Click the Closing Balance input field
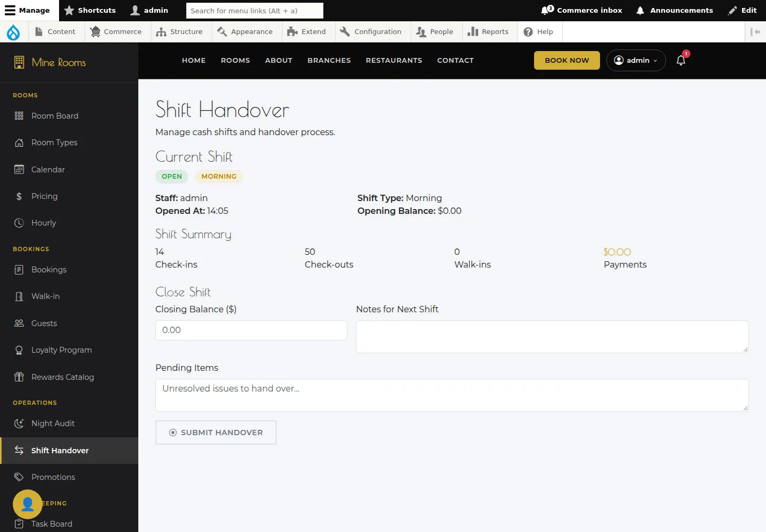Image resolution: width=766 pixels, height=532 pixels. [251, 330]
